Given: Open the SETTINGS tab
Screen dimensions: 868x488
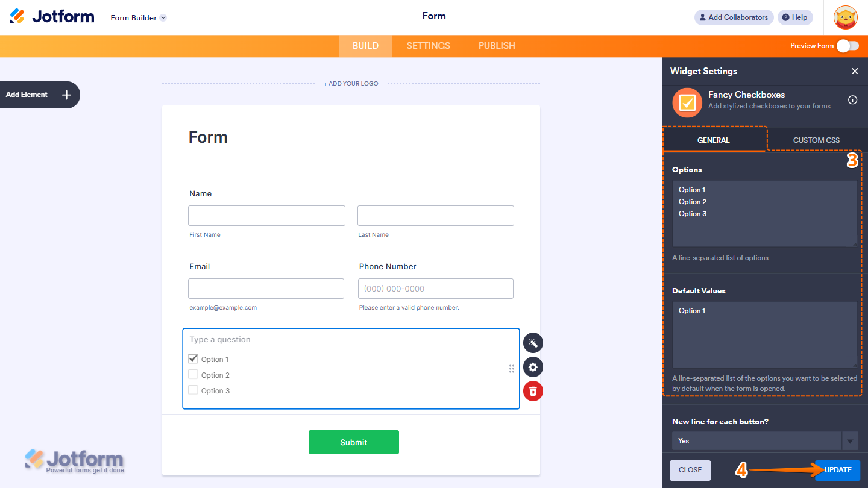Looking at the screenshot, I should point(428,45).
